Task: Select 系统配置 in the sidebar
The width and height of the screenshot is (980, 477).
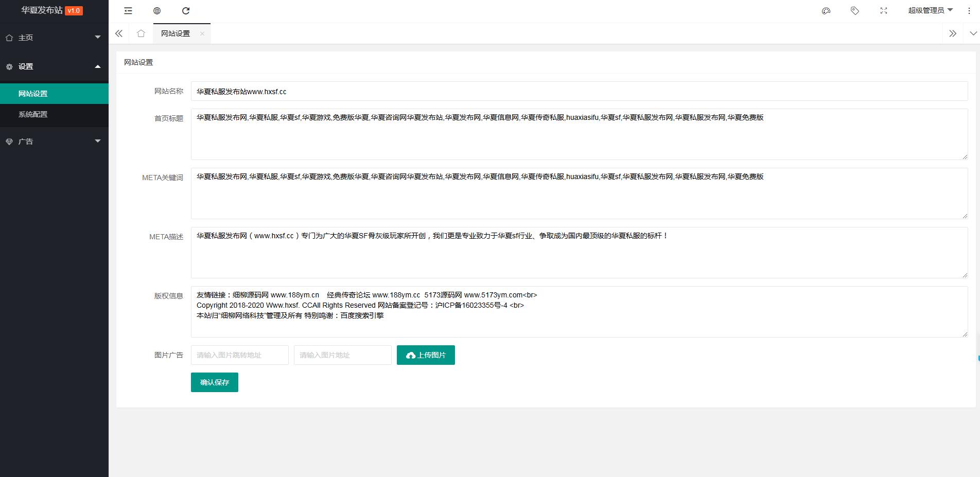Action: 32,114
